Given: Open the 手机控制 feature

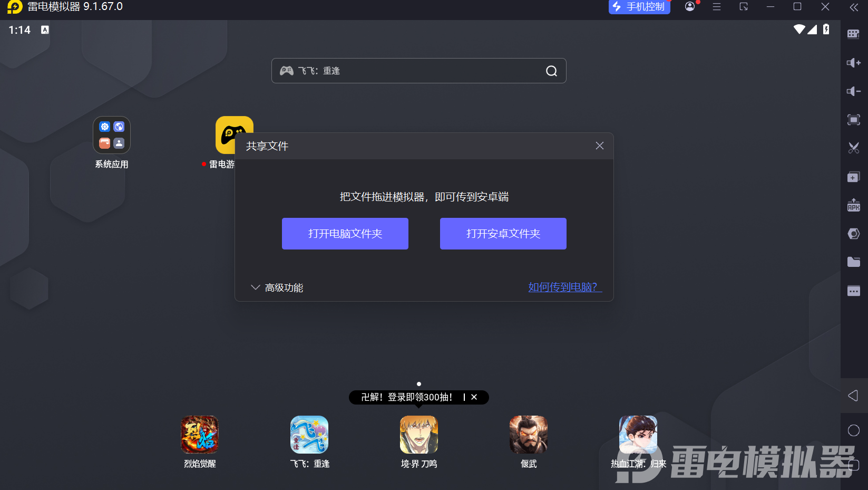Looking at the screenshot, I should coord(639,7).
